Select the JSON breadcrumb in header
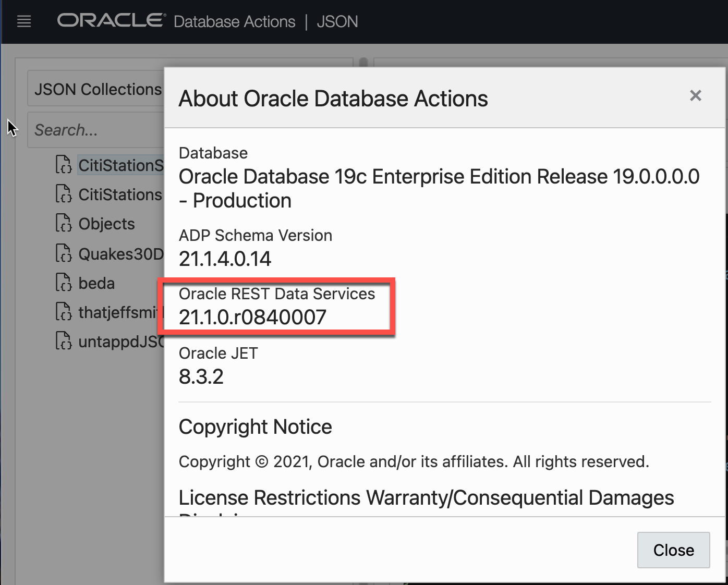 [x=337, y=22]
